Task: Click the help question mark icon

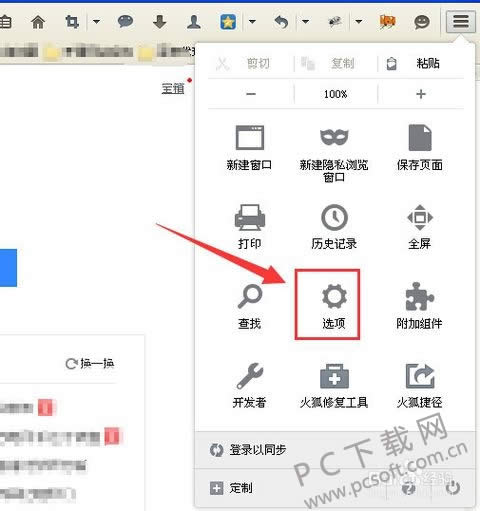Action: (x=409, y=488)
